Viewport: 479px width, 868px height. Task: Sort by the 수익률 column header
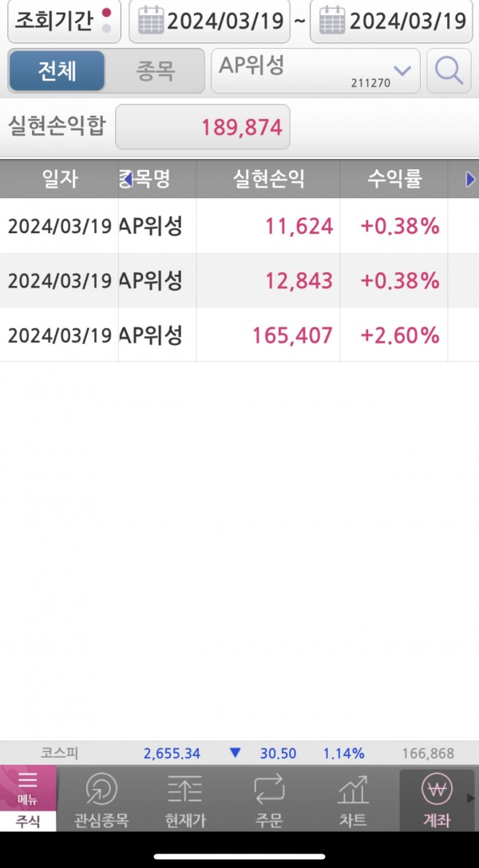click(394, 180)
